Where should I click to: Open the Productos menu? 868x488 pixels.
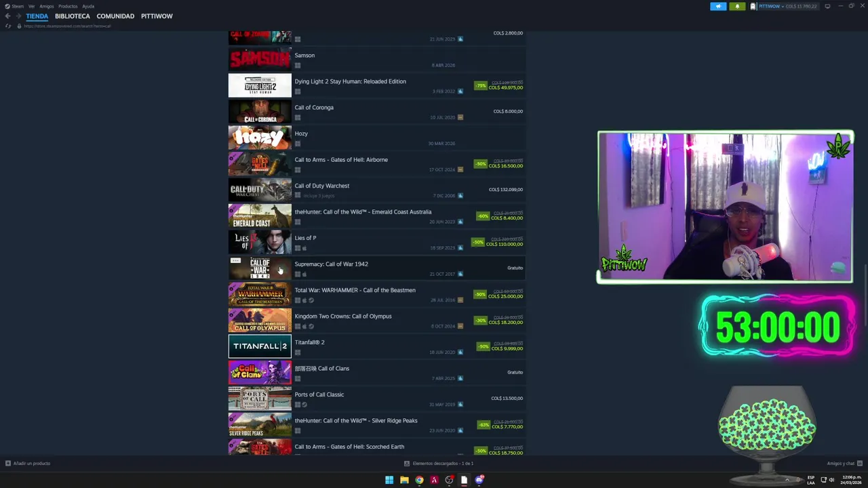pos(68,6)
